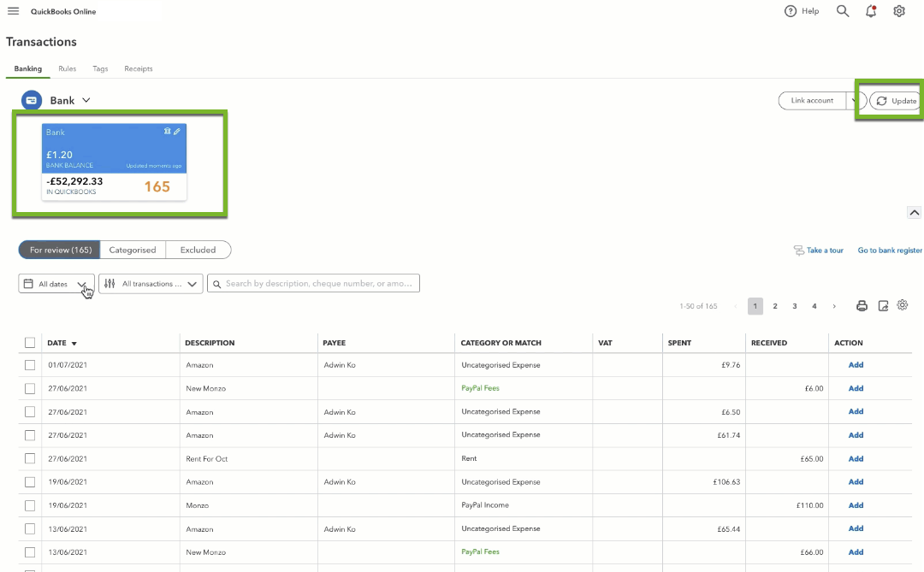
Task: Click the search transactions input field
Action: 313,283
